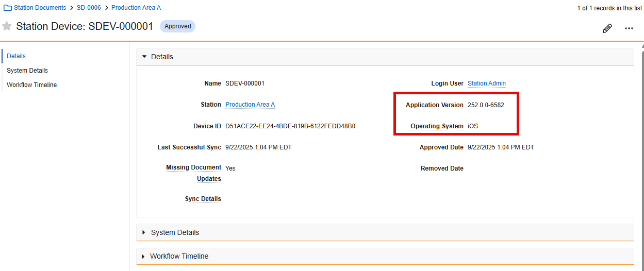The image size is (644, 271).
Task: Click the Application Version number
Action: (x=486, y=105)
